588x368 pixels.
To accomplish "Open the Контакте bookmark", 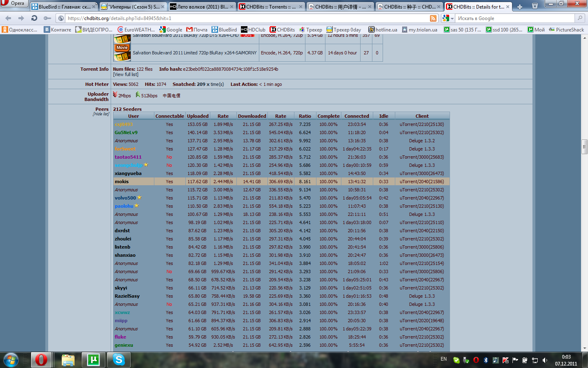I will [58, 29].
